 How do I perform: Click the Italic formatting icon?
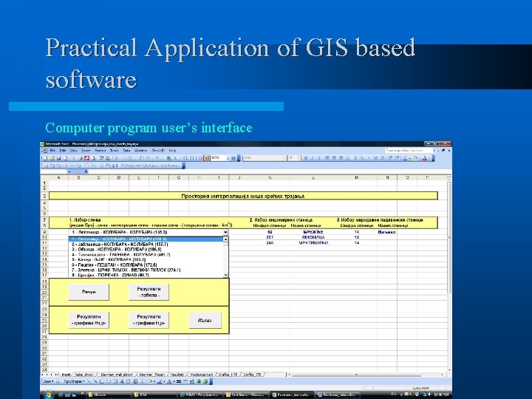click(x=312, y=158)
